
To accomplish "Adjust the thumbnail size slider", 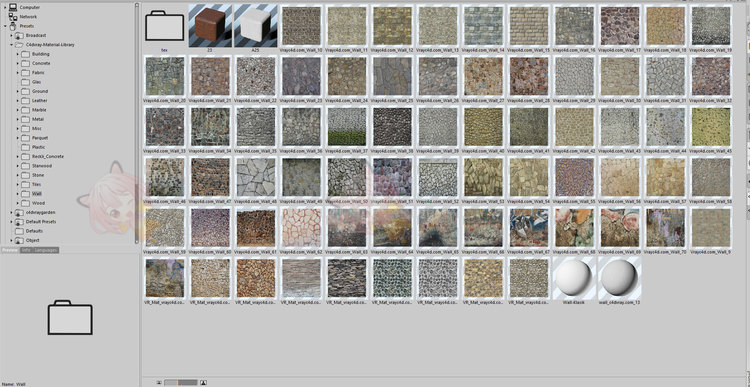I will click(x=181, y=382).
